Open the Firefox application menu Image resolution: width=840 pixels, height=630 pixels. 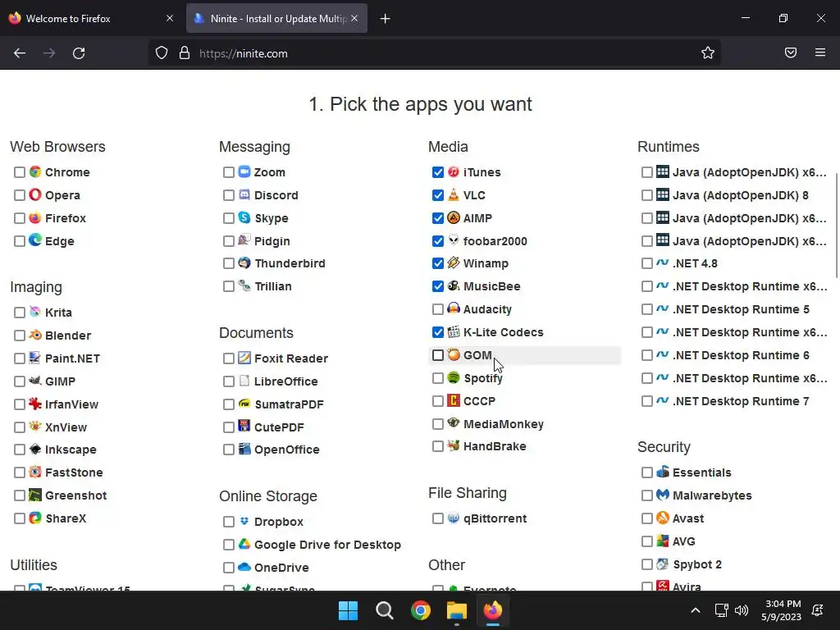tap(820, 52)
